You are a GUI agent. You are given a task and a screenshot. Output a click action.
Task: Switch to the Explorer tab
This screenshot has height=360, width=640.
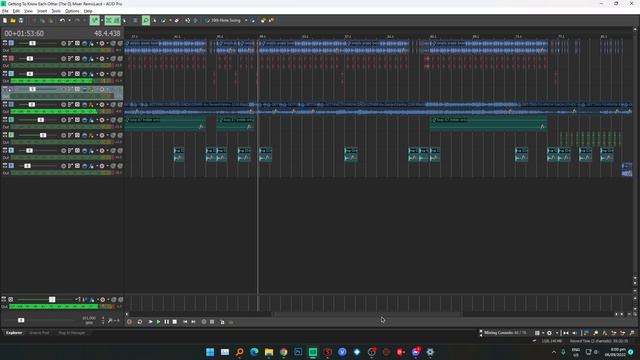[14, 333]
